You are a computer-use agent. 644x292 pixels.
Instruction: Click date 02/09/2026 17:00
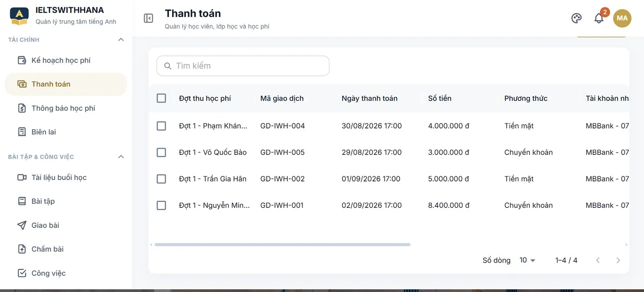(372, 205)
